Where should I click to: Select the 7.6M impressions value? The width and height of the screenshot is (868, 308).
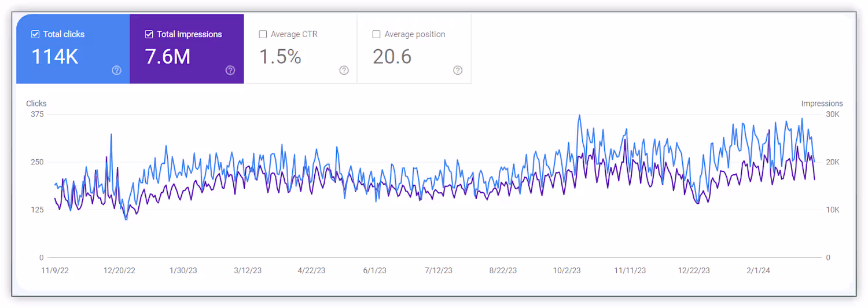168,57
